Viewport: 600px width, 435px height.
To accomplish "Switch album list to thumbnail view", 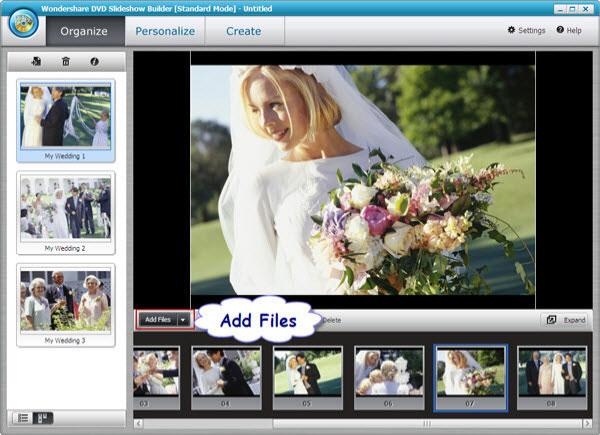I will click(x=43, y=417).
